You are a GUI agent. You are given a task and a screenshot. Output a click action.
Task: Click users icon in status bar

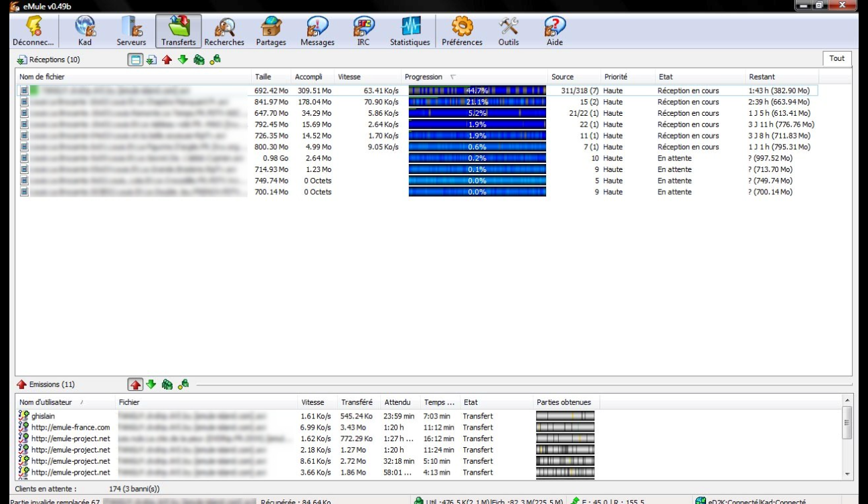[419, 501]
